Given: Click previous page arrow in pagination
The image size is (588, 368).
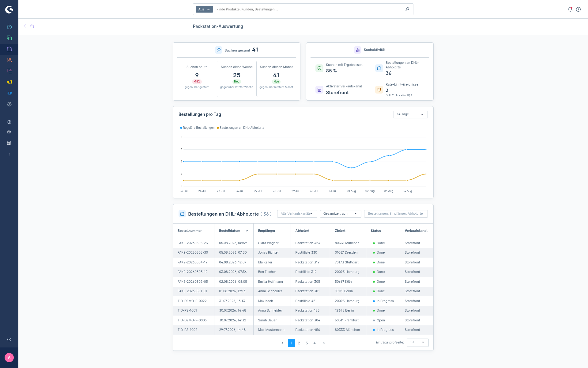Looking at the screenshot, I should click(282, 343).
